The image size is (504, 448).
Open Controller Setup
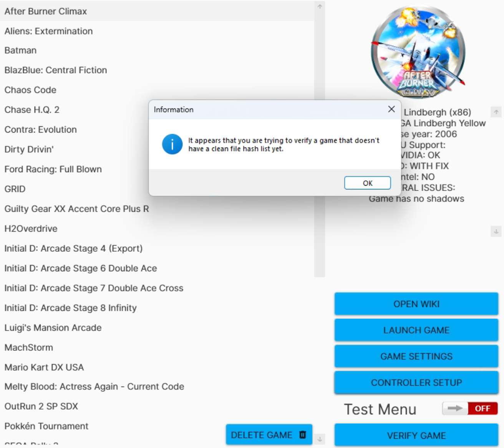point(416,383)
